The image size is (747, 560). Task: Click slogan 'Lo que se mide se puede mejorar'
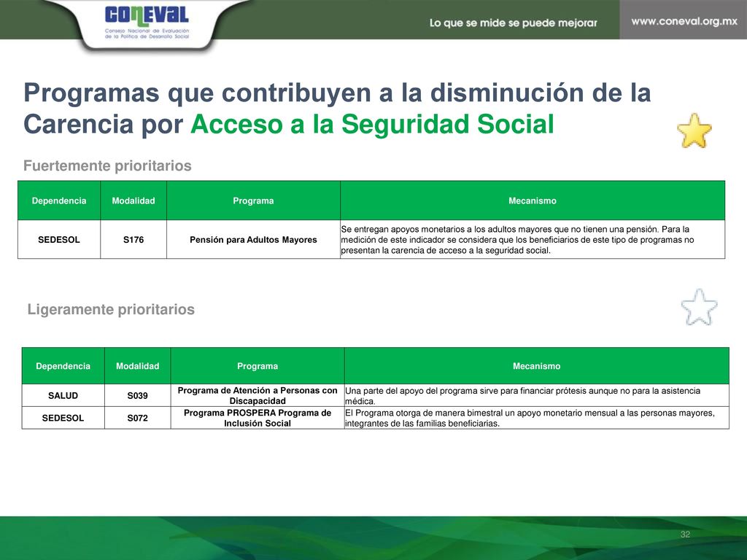pyautogui.click(x=513, y=23)
